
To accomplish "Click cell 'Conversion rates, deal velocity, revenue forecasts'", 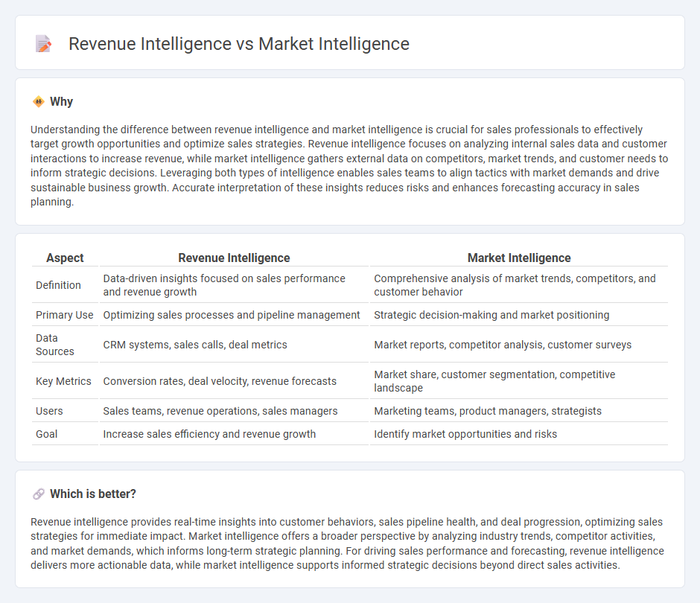I will pyautogui.click(x=234, y=381).
